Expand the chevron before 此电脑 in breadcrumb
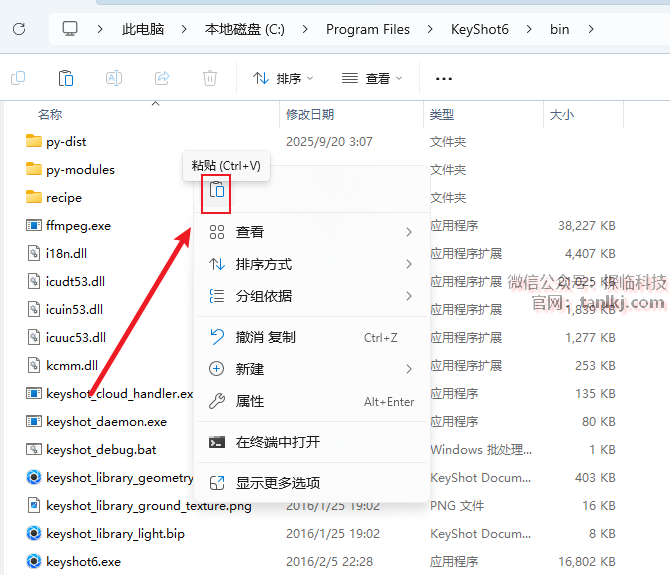The height and width of the screenshot is (577, 670). (x=100, y=29)
